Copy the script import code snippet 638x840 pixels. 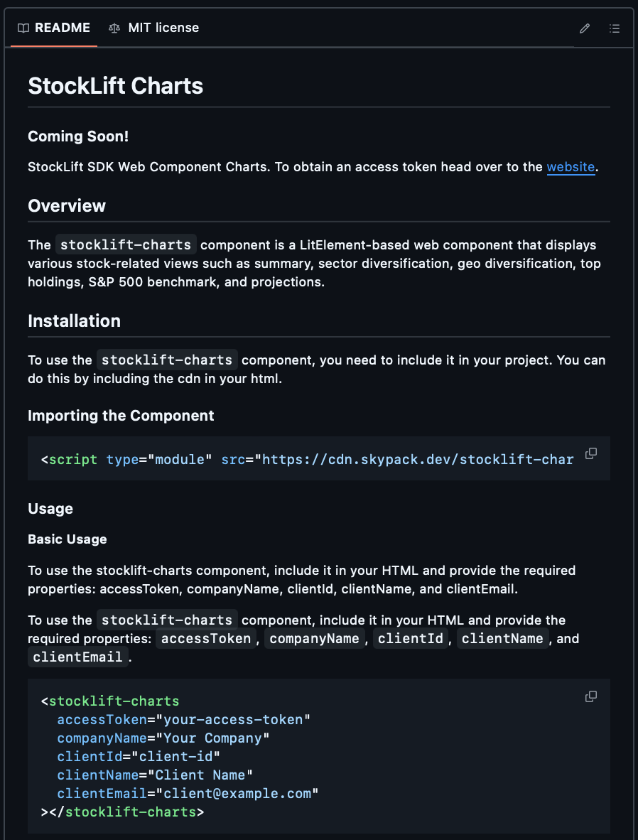pos(591,453)
